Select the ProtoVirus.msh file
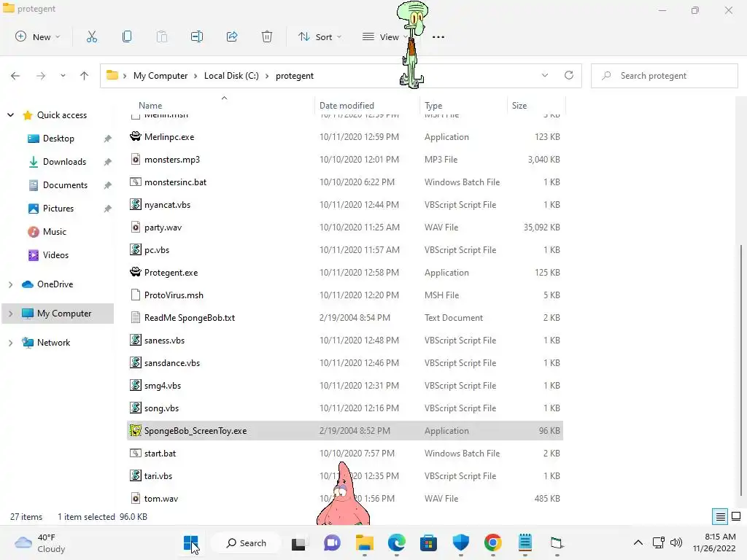The image size is (747, 560). pyautogui.click(x=345, y=295)
